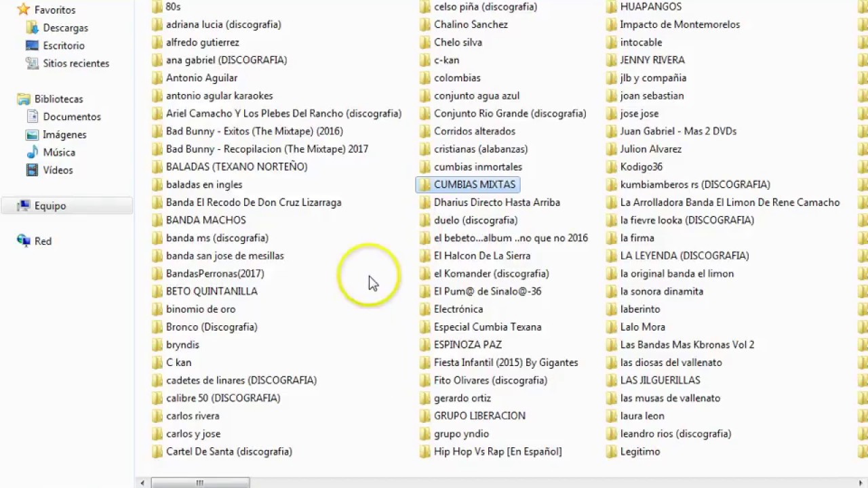Click the horizontal scrollbar thumb

200,483
